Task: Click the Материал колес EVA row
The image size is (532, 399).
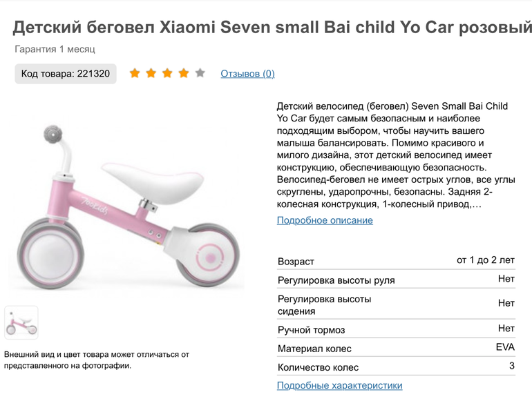Action: [396, 348]
